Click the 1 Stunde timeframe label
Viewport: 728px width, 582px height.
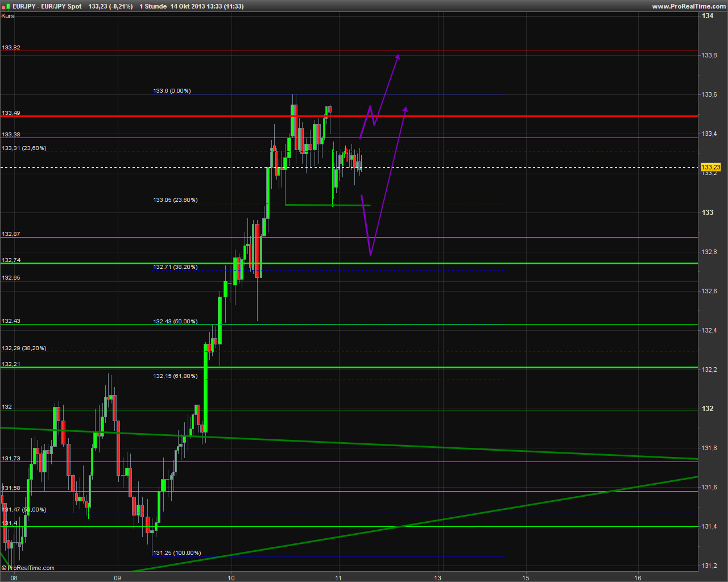tap(153, 6)
